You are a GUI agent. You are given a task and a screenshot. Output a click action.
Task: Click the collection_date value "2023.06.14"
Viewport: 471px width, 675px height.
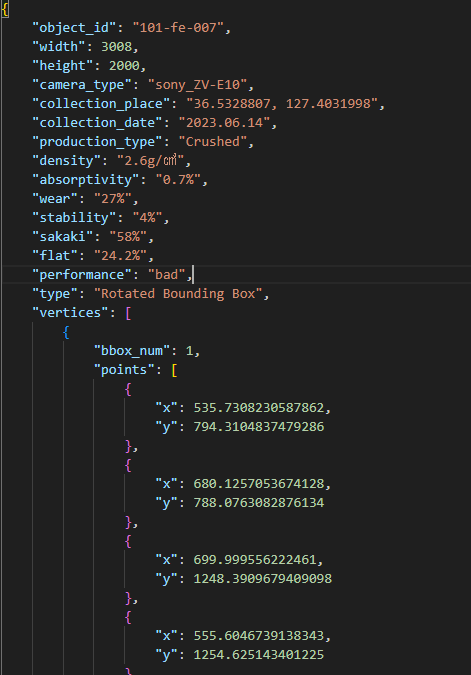pos(224,122)
